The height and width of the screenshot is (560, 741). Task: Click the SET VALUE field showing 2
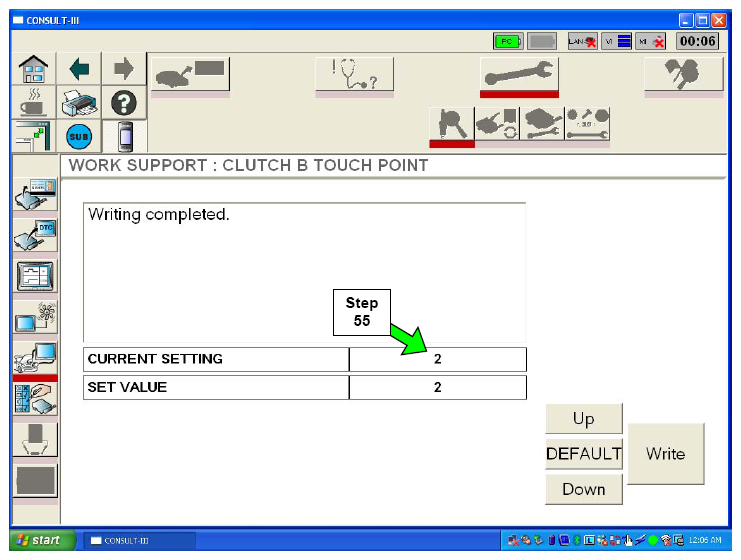point(437,387)
